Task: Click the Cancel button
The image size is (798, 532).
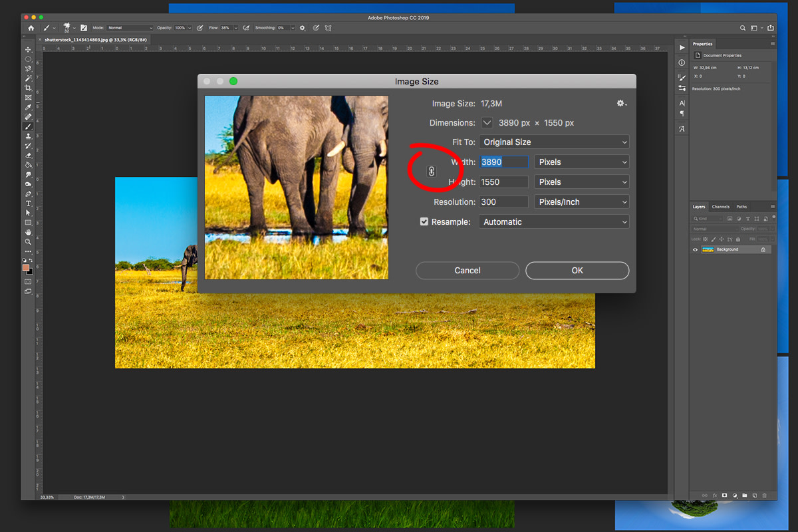Action: pos(467,270)
